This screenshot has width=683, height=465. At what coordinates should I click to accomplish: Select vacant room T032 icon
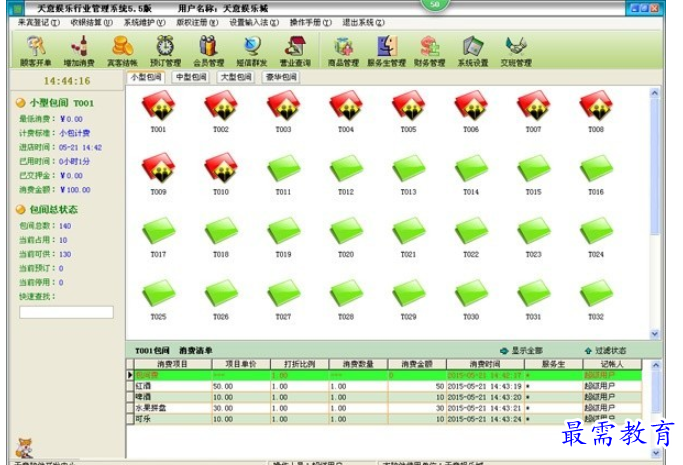(596, 293)
